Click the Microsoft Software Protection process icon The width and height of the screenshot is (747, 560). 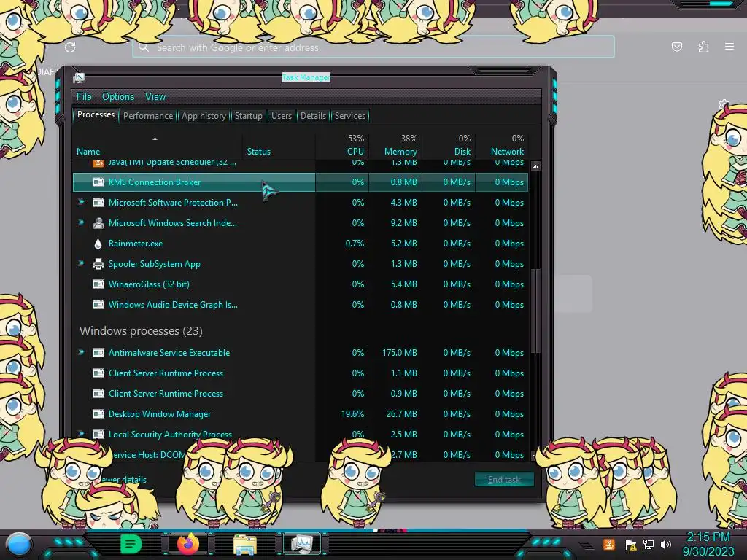[98, 203]
